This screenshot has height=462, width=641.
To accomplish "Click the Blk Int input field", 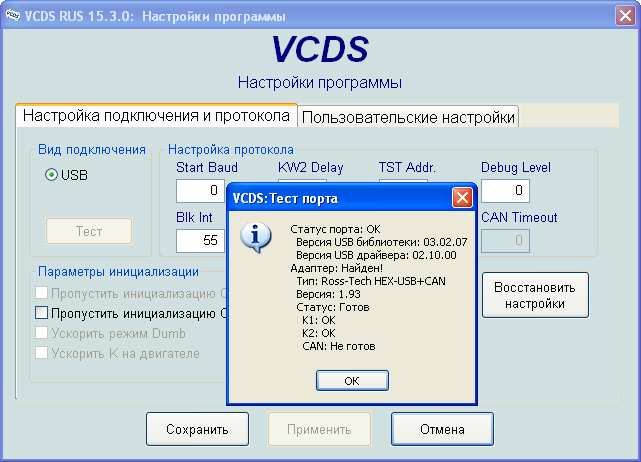I will click(x=200, y=240).
